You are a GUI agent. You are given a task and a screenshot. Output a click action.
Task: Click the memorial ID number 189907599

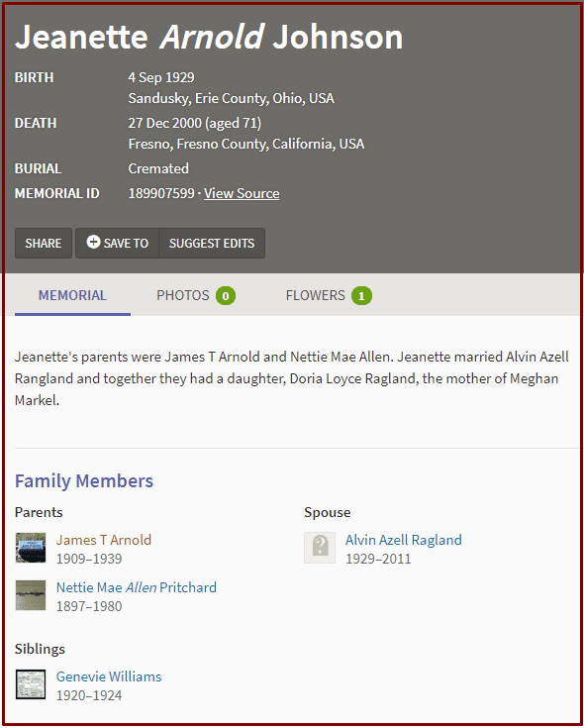(161, 193)
